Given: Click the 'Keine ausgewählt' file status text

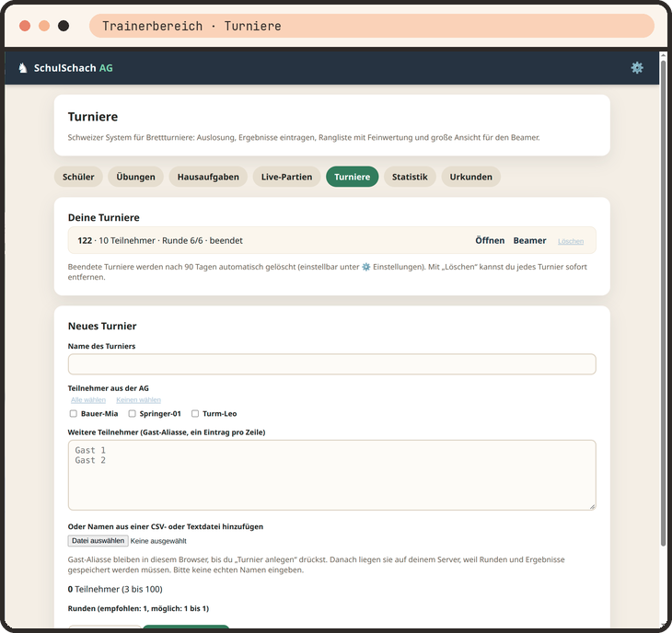Looking at the screenshot, I should tap(158, 541).
